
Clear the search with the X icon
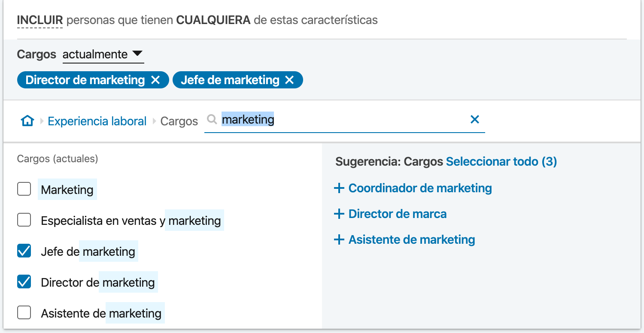[475, 120]
